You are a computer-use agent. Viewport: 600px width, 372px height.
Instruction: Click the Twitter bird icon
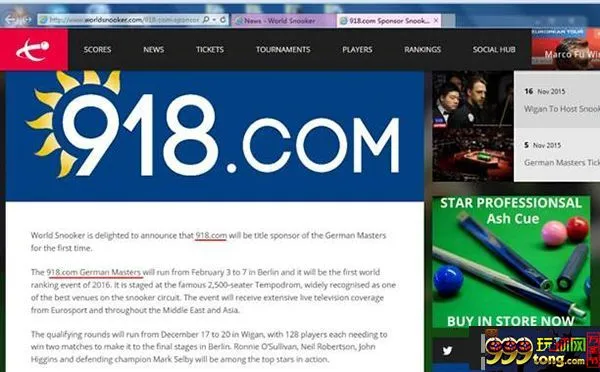(447, 350)
